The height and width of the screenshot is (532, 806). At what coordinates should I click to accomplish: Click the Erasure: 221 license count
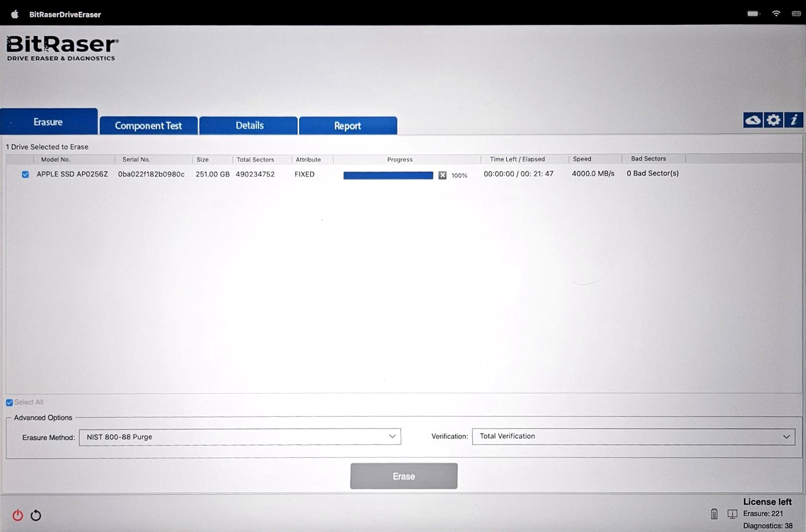pyautogui.click(x=763, y=514)
